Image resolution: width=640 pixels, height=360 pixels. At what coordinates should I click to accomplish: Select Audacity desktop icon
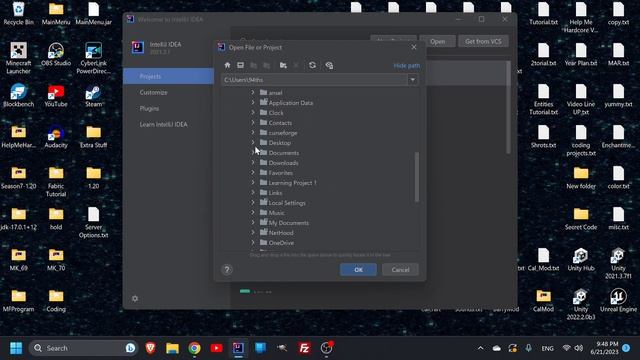[x=56, y=137]
